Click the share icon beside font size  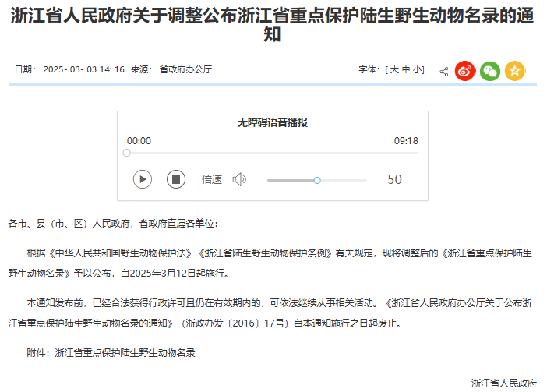[x=444, y=71]
